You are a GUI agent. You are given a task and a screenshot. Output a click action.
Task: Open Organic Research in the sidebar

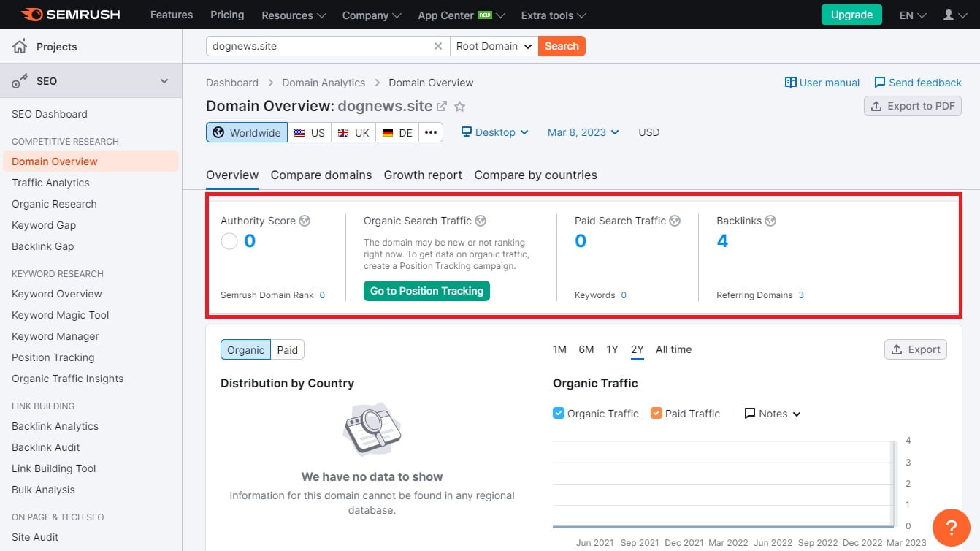54,204
